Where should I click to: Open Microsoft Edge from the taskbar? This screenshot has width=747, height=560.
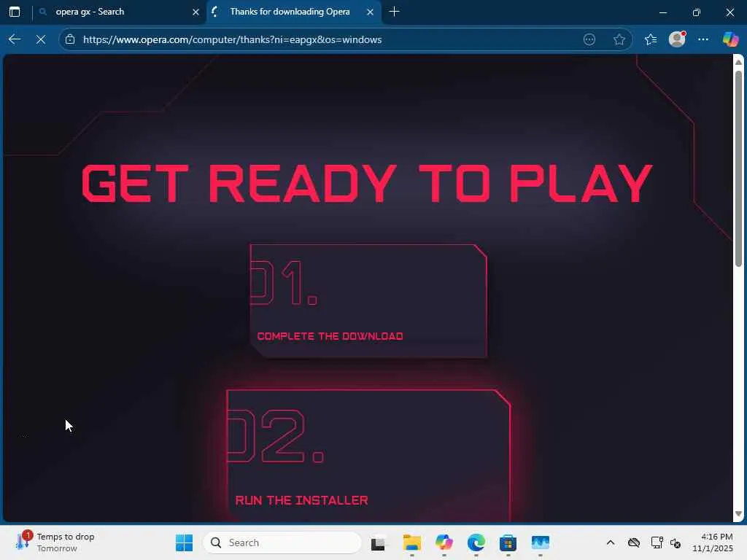point(476,542)
